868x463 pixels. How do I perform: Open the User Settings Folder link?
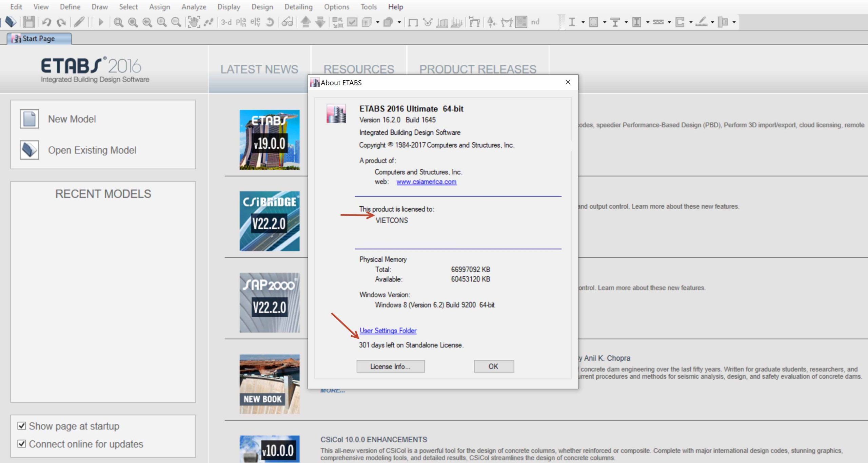(x=388, y=331)
